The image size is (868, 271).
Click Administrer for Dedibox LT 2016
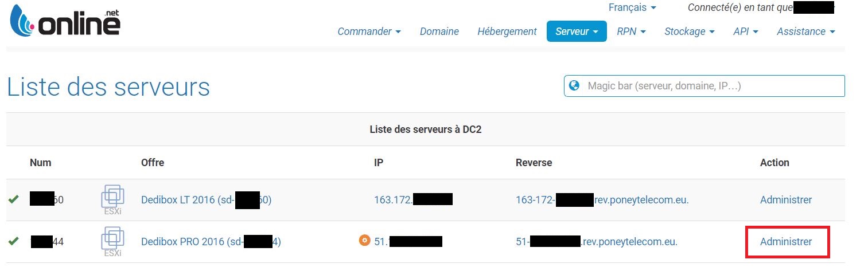click(786, 200)
